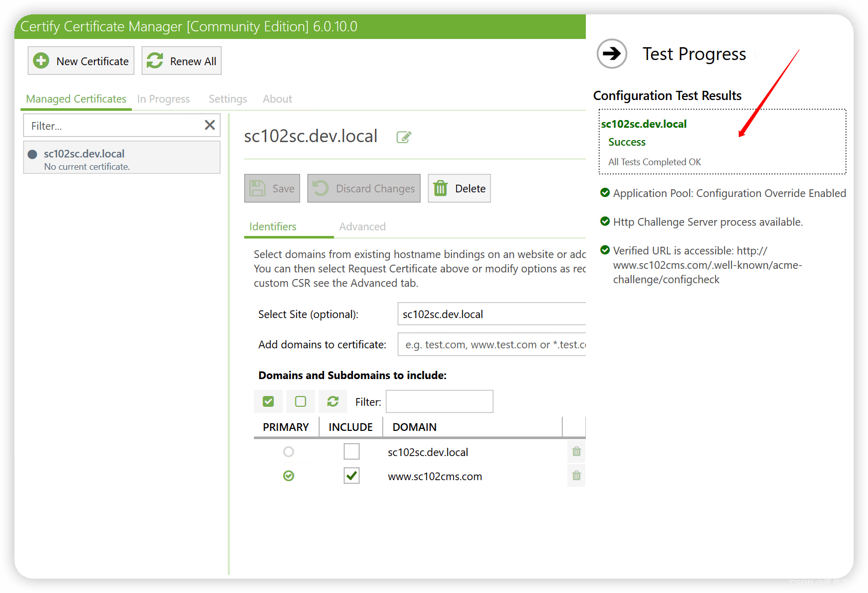Click sc102sc.dev.local in test results box
Viewport: 868px width, 593px height.
tap(644, 124)
